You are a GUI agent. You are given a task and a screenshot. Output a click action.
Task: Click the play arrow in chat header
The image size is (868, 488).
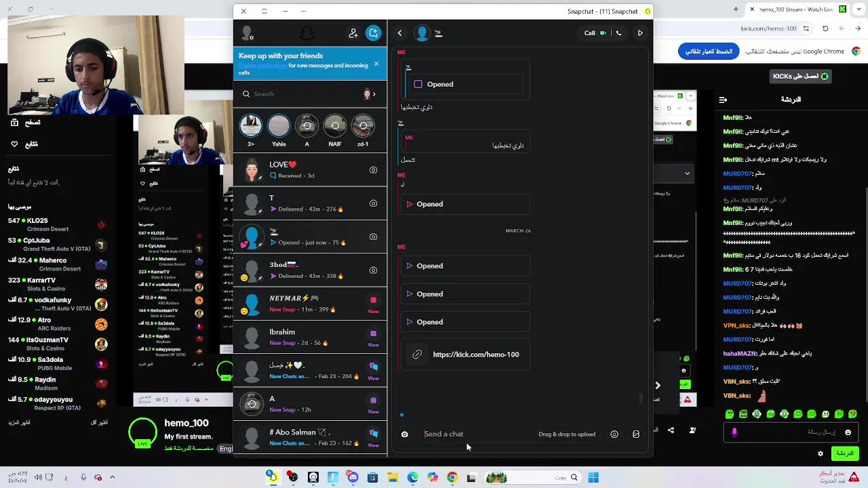[x=640, y=33]
